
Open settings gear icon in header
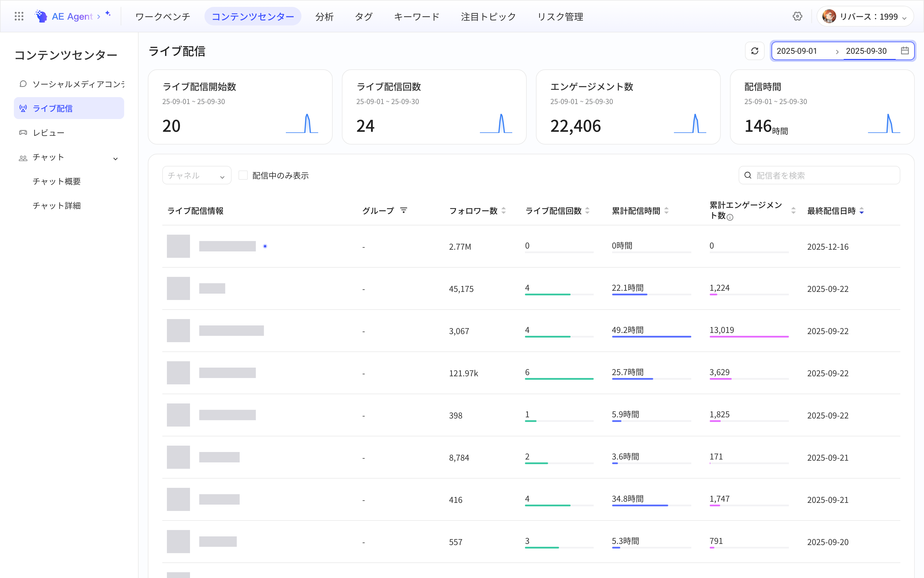point(797,16)
